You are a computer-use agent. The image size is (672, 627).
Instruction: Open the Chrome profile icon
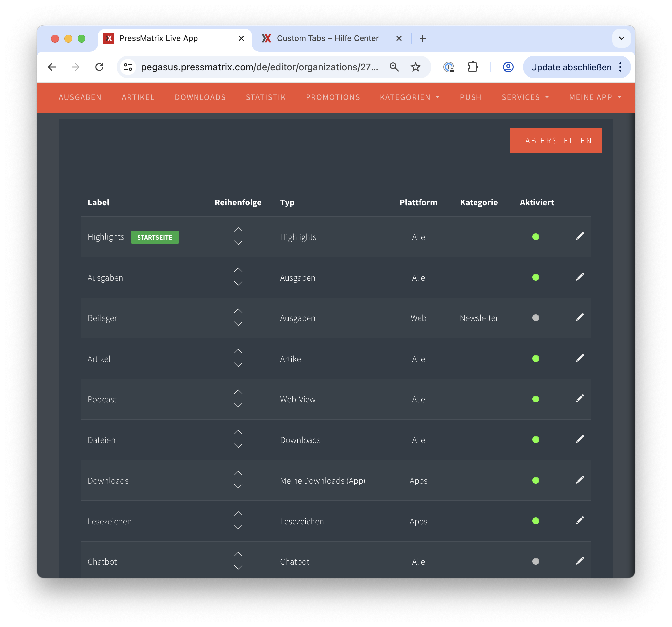tap(508, 67)
